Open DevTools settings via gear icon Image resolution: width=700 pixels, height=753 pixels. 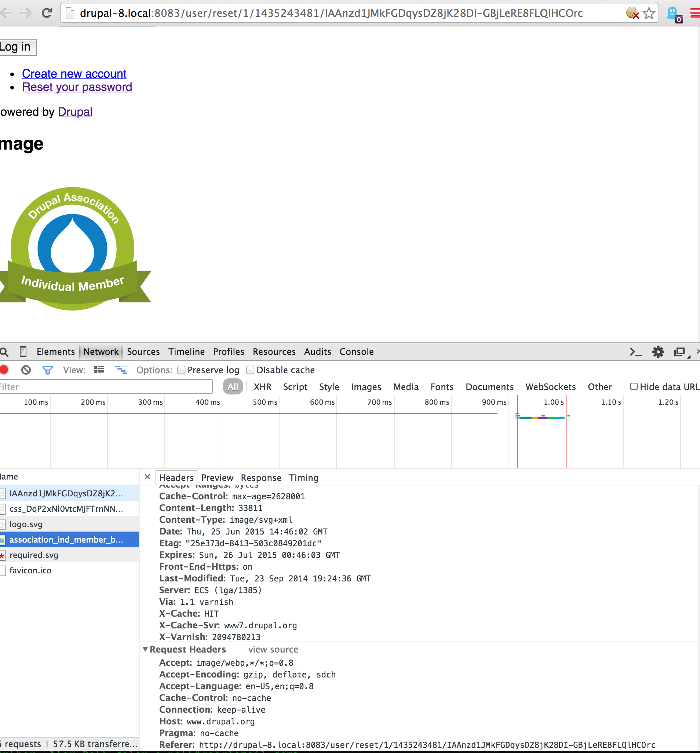click(x=658, y=352)
